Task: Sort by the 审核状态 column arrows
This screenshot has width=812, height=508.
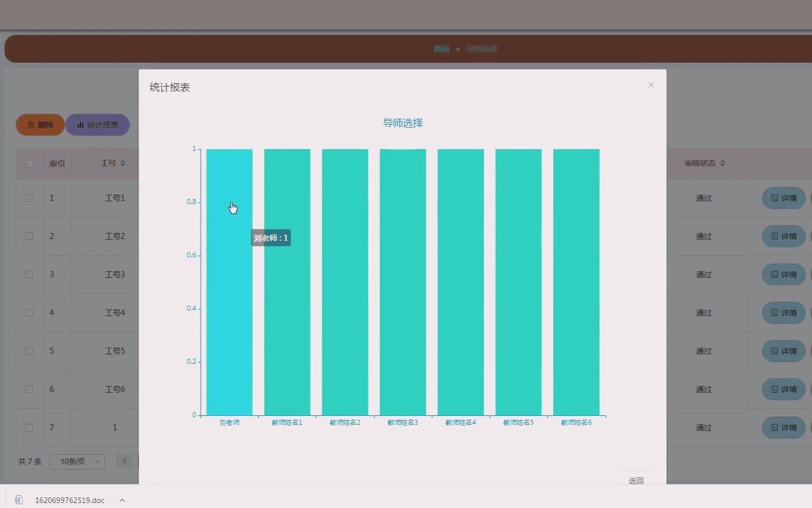Action: 722,163
